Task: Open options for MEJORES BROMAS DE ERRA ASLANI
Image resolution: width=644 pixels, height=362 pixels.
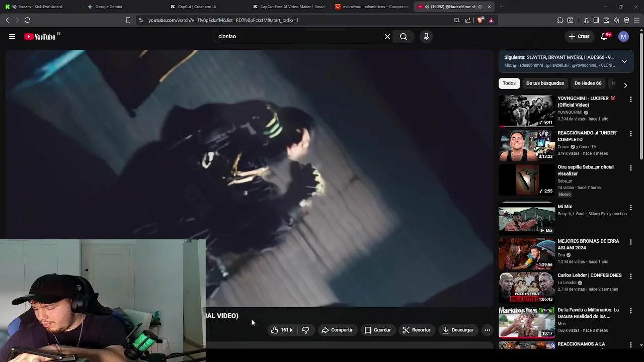Action: tap(631, 242)
